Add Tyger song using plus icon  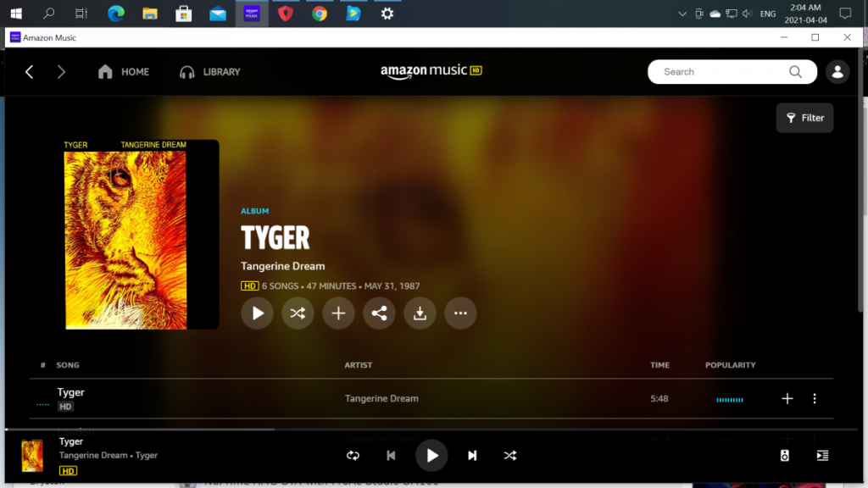click(787, 398)
